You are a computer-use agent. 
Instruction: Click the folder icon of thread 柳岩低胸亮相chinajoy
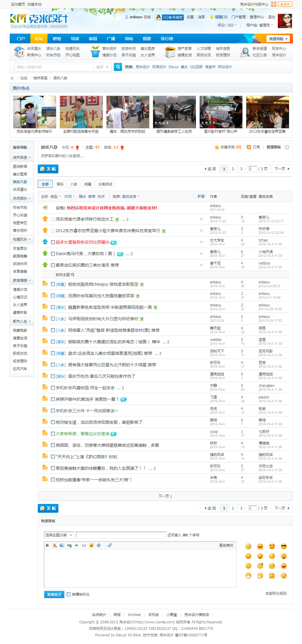tap(45, 284)
